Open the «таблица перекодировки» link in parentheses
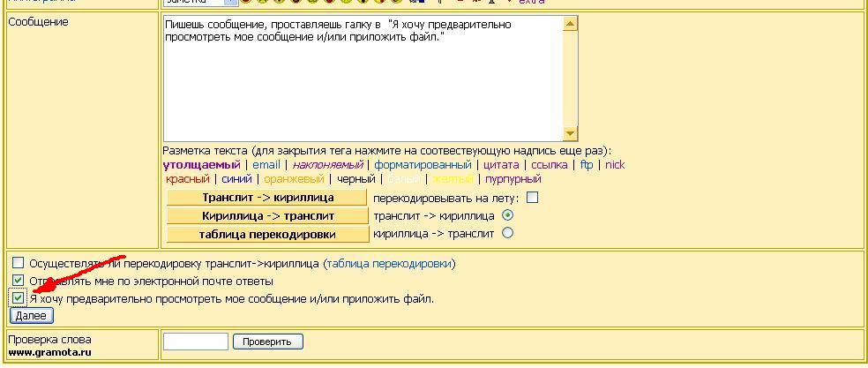 click(x=389, y=264)
